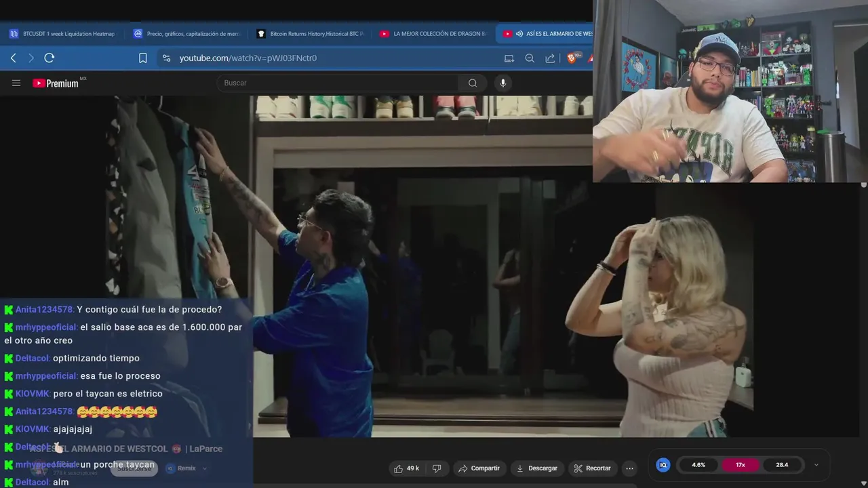The width and height of the screenshot is (868, 488).
Task: Open site settings icon in address bar
Action: click(167, 58)
